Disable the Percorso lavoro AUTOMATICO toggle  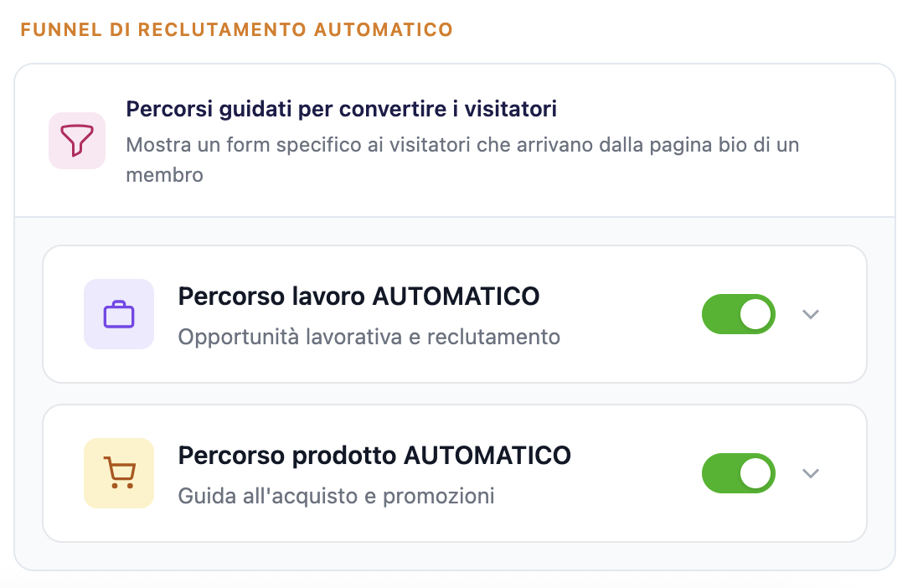pos(738,314)
